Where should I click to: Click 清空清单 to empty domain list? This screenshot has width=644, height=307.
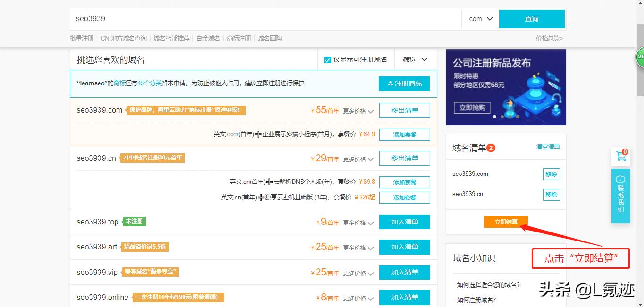(547, 147)
